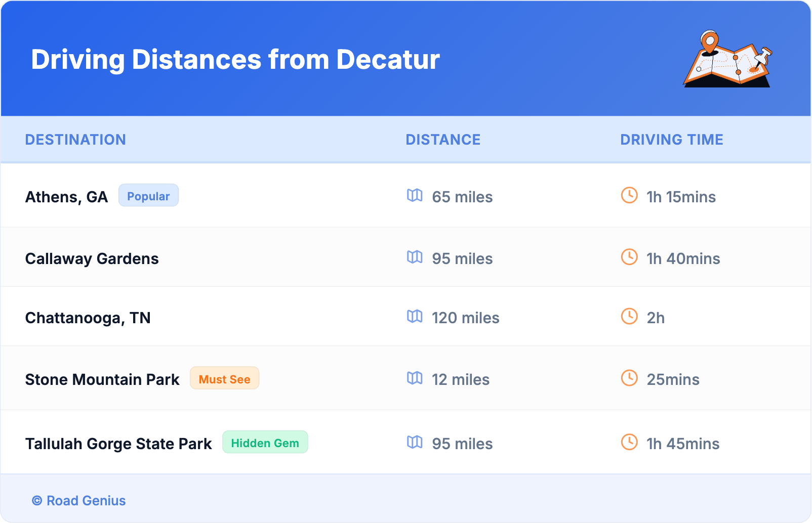Click the clock icon in Chattanooga row
Screen dimensions: 812x523
coord(629,316)
